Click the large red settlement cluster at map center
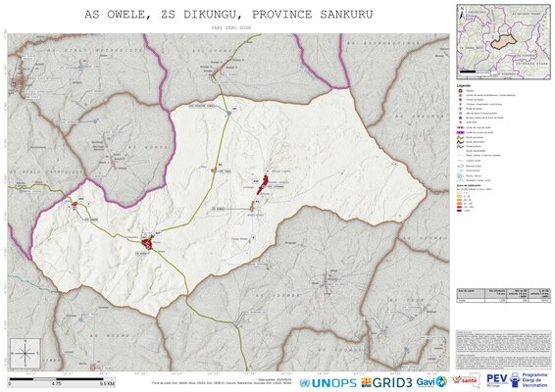 pos(263,184)
